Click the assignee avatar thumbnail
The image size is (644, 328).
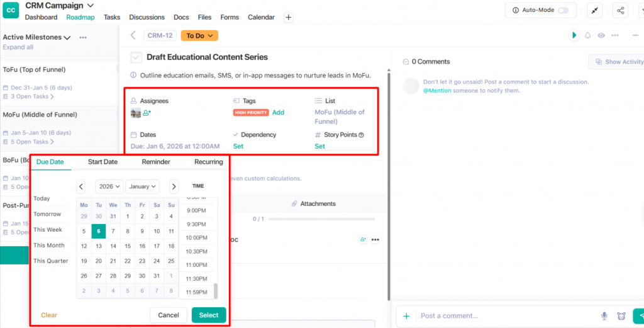coord(136,113)
